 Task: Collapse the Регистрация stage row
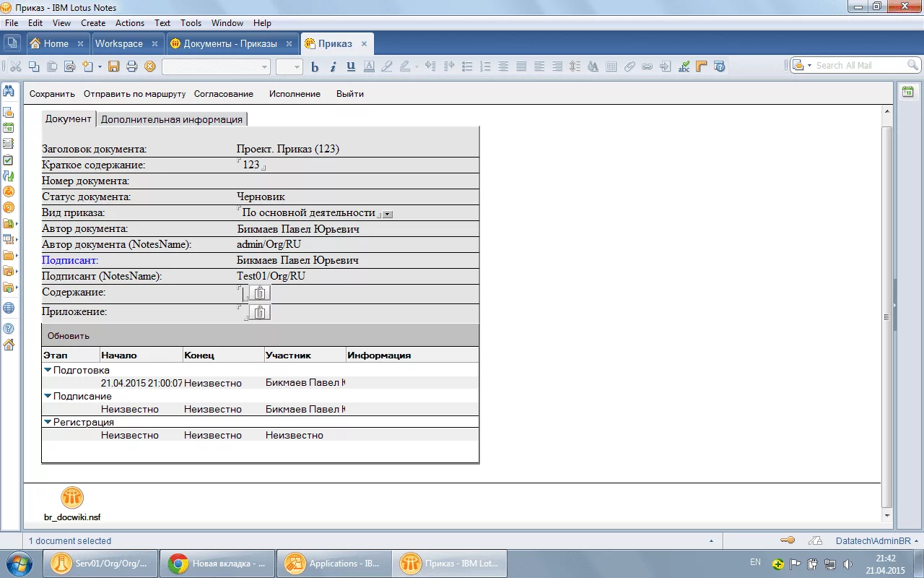point(48,422)
